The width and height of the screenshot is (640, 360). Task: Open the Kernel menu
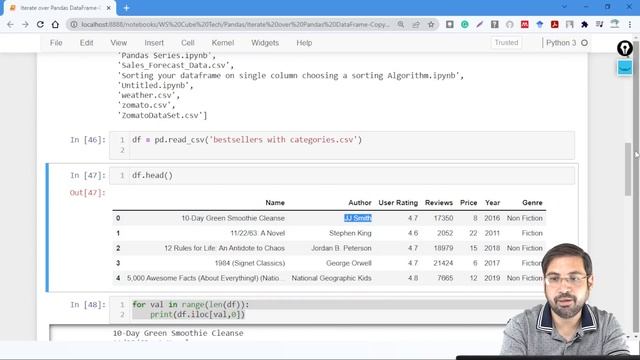(x=222, y=43)
